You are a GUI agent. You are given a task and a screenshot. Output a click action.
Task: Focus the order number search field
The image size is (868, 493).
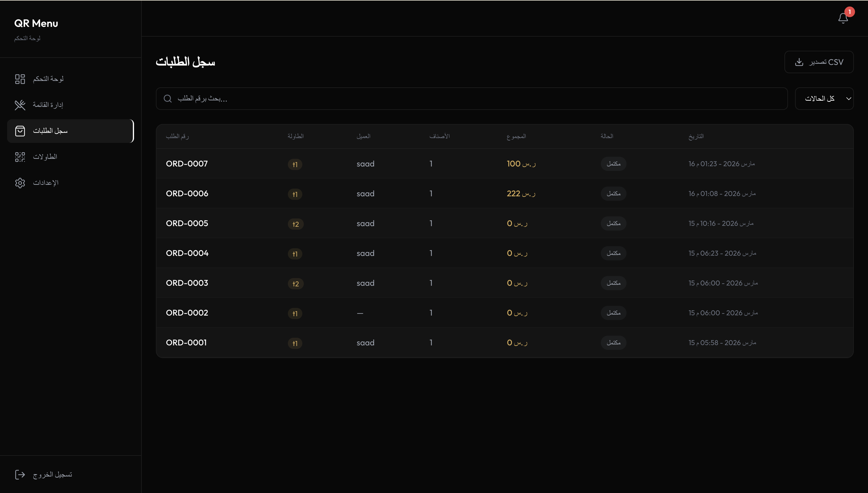(474, 99)
